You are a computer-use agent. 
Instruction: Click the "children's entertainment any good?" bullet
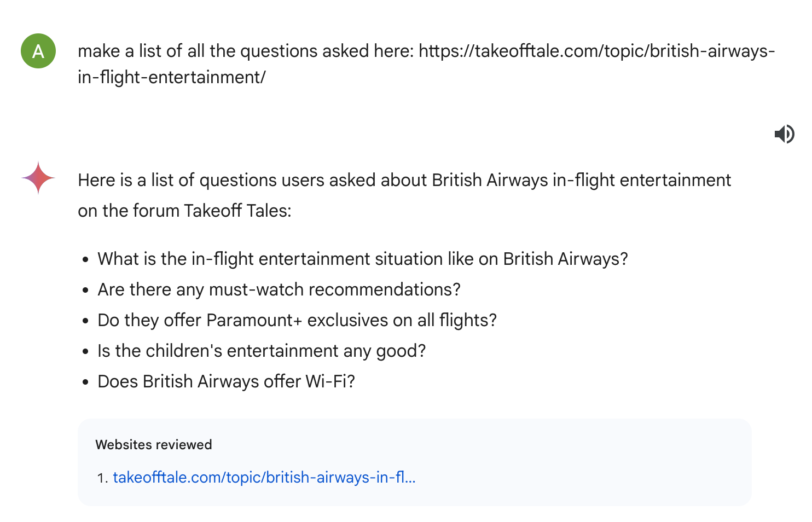point(262,351)
